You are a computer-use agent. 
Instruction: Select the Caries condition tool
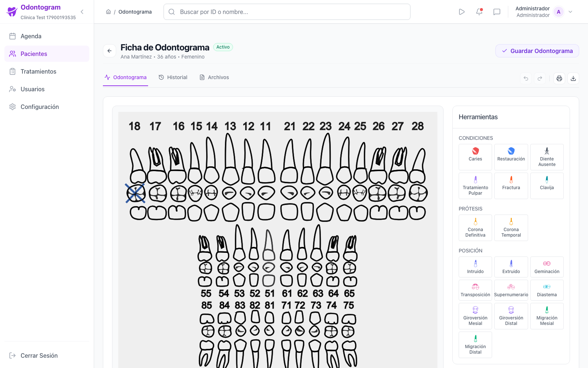(x=475, y=157)
